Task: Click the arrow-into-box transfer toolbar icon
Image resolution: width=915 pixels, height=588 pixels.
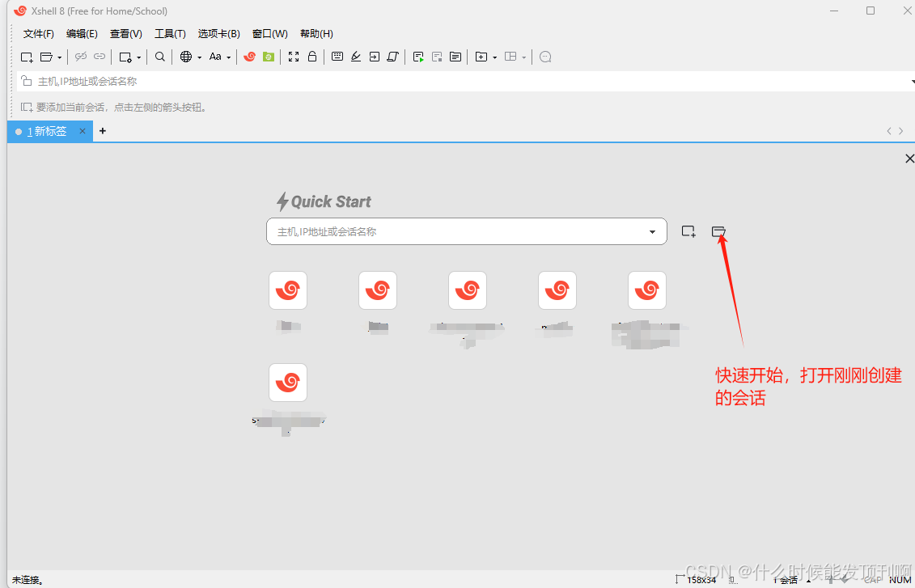Action: click(375, 57)
